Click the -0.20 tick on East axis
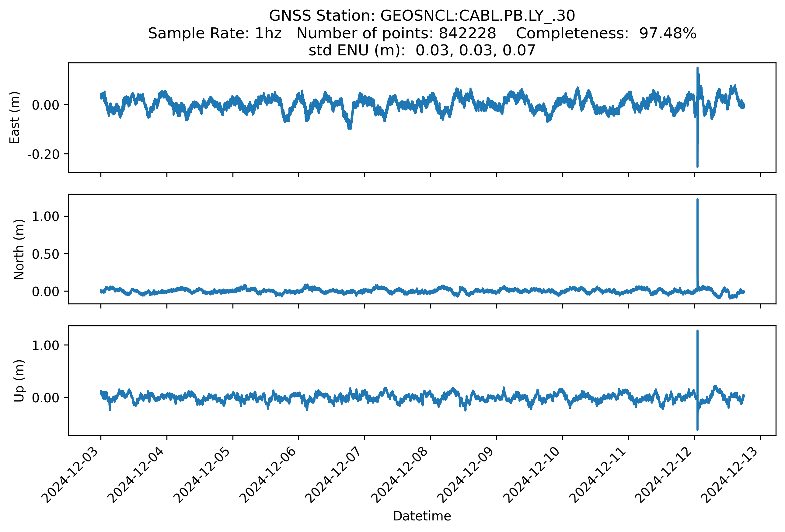Image resolution: width=785 pixels, height=532 pixels. pyautogui.click(x=43, y=154)
